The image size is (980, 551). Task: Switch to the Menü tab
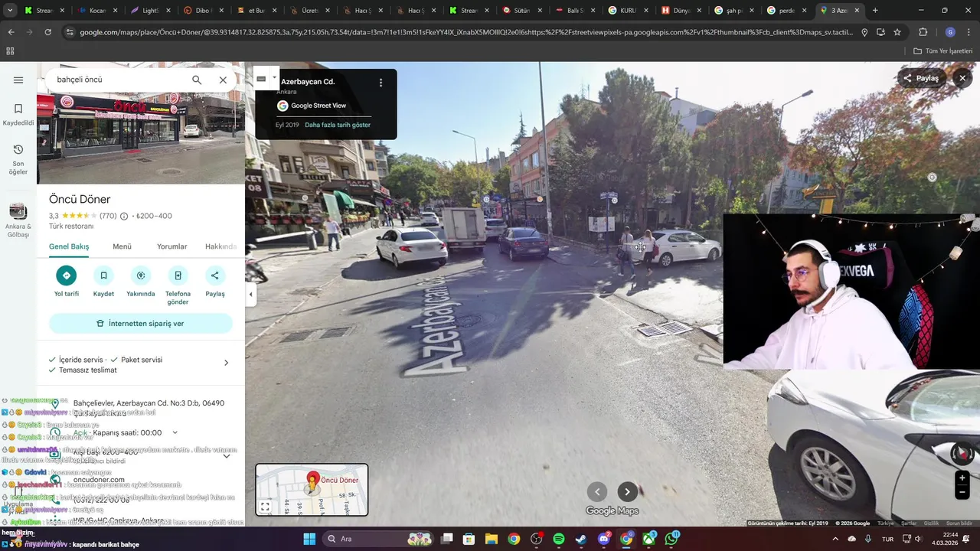pos(122,246)
